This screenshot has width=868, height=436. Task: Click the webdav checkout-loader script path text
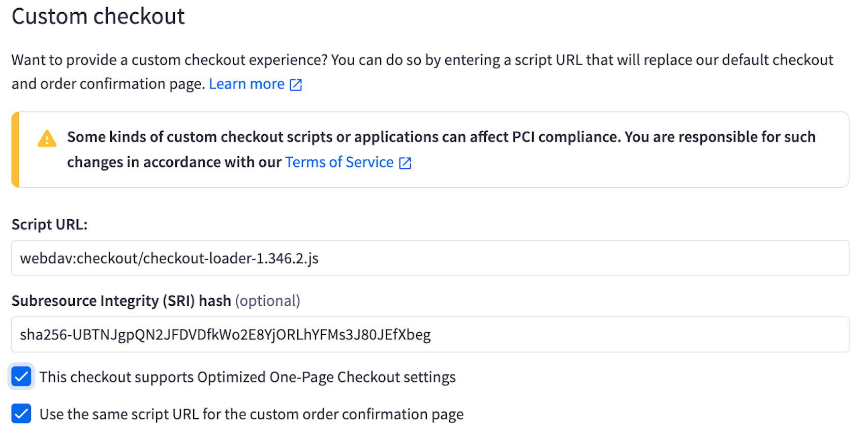click(x=169, y=258)
